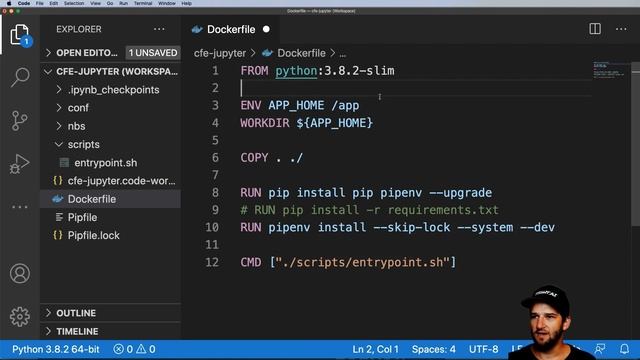Click line number 8 in the gutter
Screen dimensions: 640x360
[x=215, y=193]
